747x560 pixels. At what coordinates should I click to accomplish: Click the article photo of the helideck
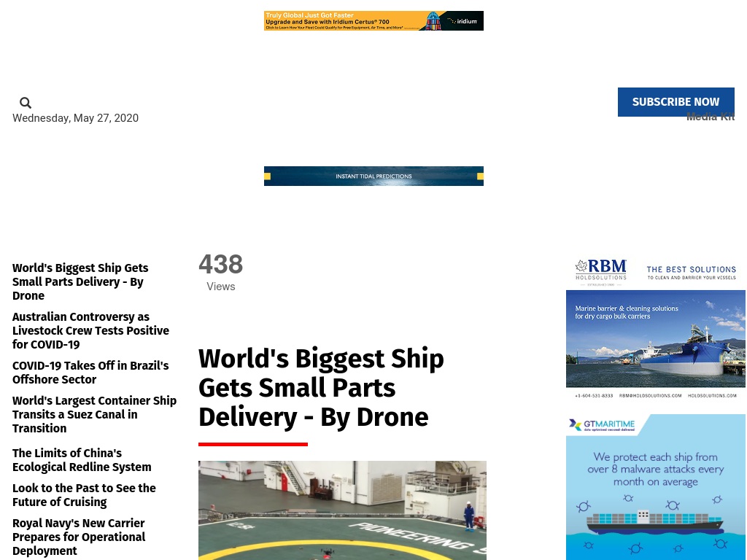point(343,510)
